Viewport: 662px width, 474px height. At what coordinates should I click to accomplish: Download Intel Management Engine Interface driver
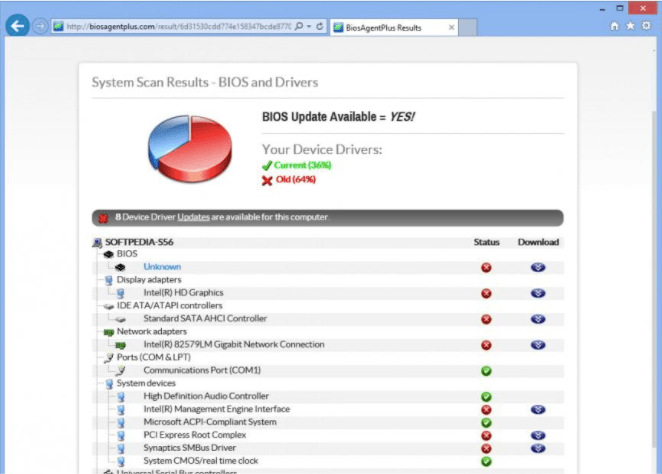tap(538, 409)
